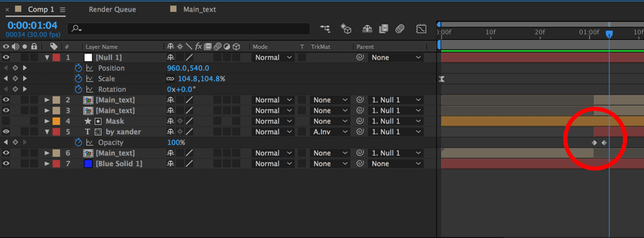The width and height of the screenshot is (644, 238).
Task: Open the Composition Mini-Flowchart icon
Action: (325, 29)
